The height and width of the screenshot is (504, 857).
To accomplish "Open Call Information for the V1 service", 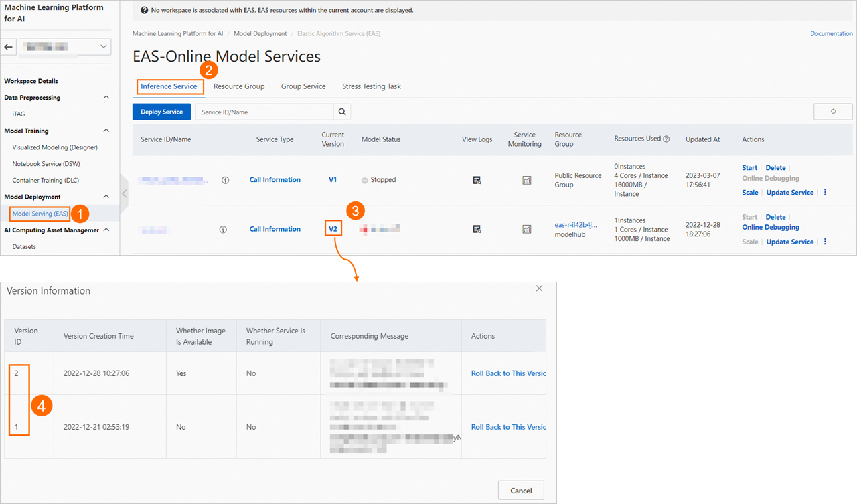I will tap(275, 179).
